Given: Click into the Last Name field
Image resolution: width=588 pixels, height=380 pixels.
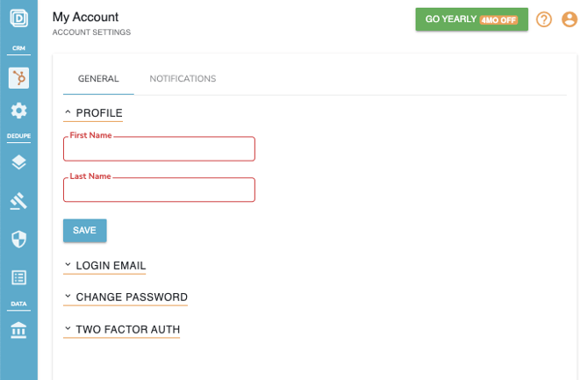Looking at the screenshot, I should tap(159, 190).
